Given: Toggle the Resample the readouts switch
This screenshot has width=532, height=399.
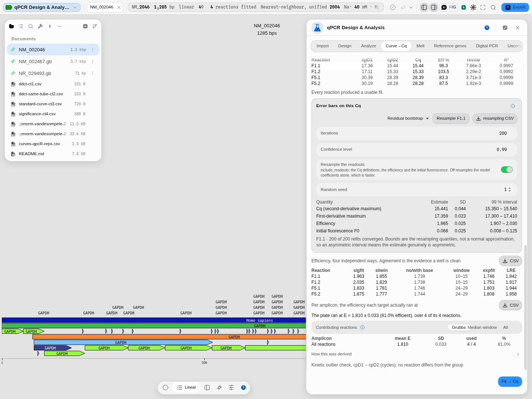Looking at the screenshot, I should (x=507, y=170).
